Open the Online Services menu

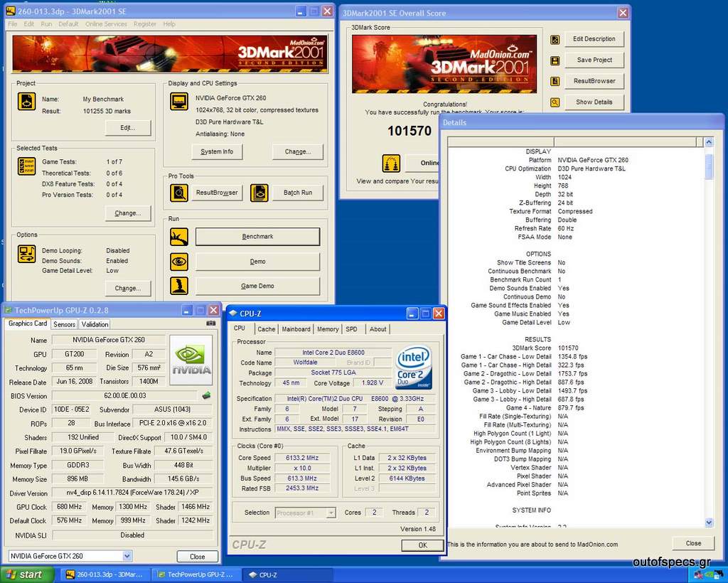point(106,24)
